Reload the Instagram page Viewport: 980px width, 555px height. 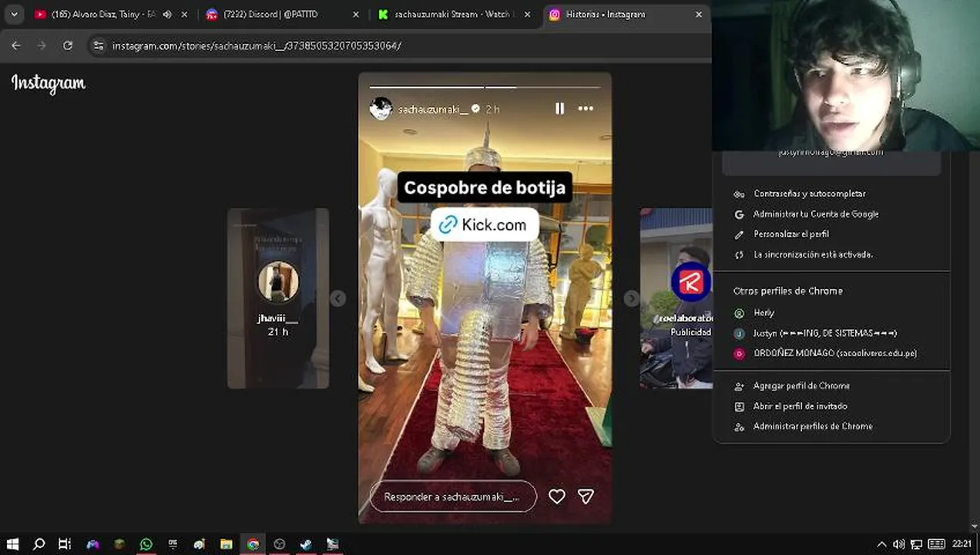(x=68, y=45)
